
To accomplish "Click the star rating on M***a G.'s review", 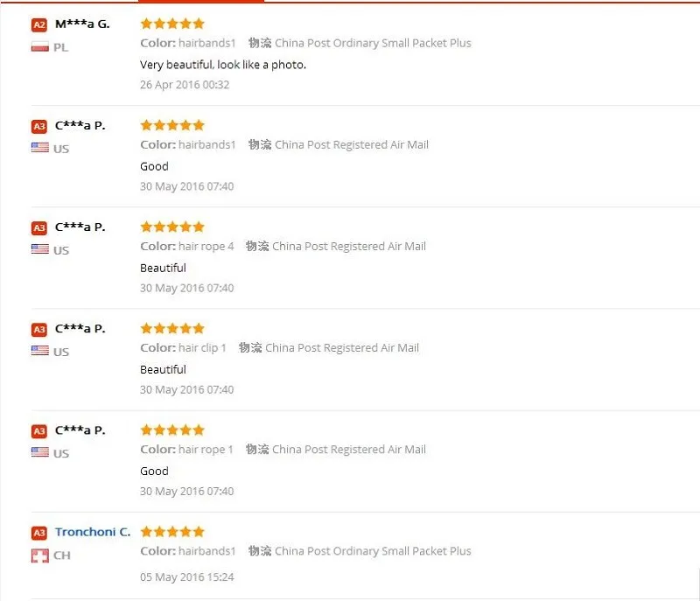I will tap(172, 24).
